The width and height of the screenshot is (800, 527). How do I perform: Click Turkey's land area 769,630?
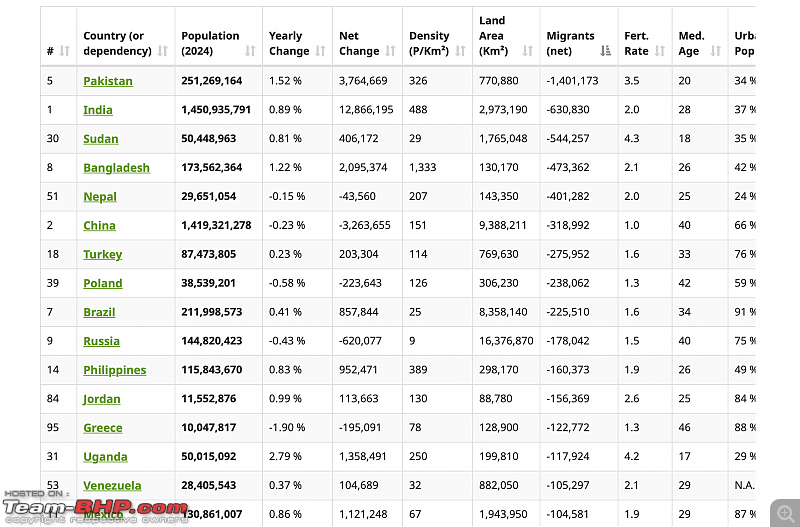[498, 254]
